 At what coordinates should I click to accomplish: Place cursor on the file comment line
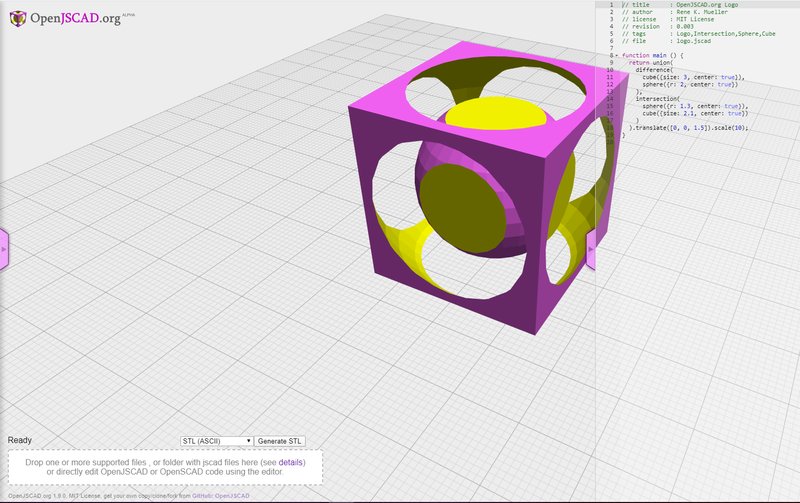(690, 41)
